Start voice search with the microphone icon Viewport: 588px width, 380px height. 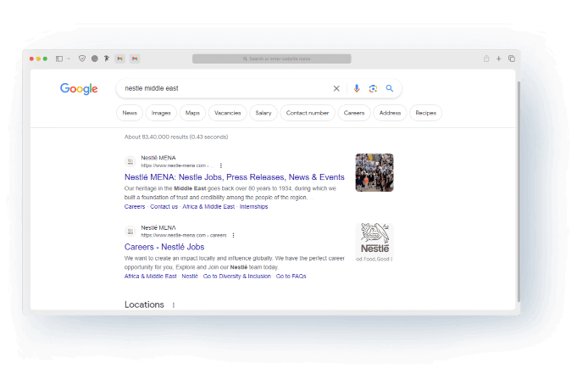point(356,88)
